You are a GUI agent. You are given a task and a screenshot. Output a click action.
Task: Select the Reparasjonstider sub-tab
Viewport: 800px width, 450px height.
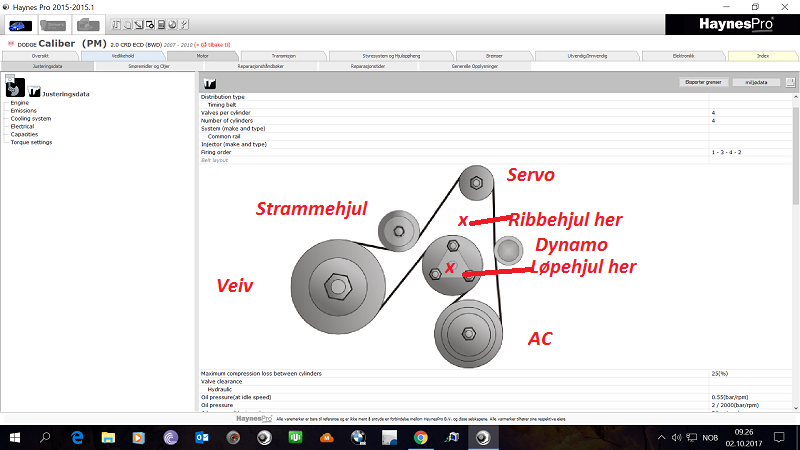point(368,66)
